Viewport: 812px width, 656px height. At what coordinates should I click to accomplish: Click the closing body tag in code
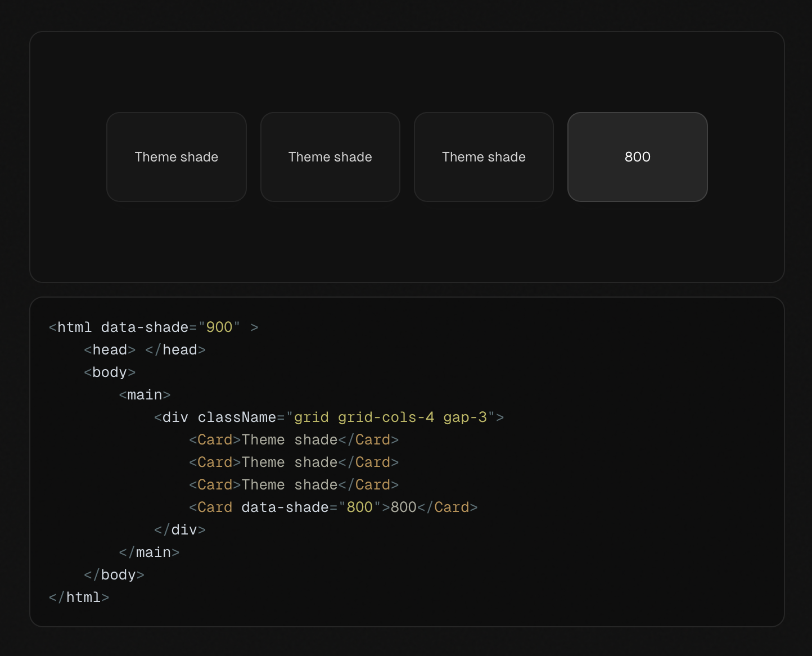(114, 575)
